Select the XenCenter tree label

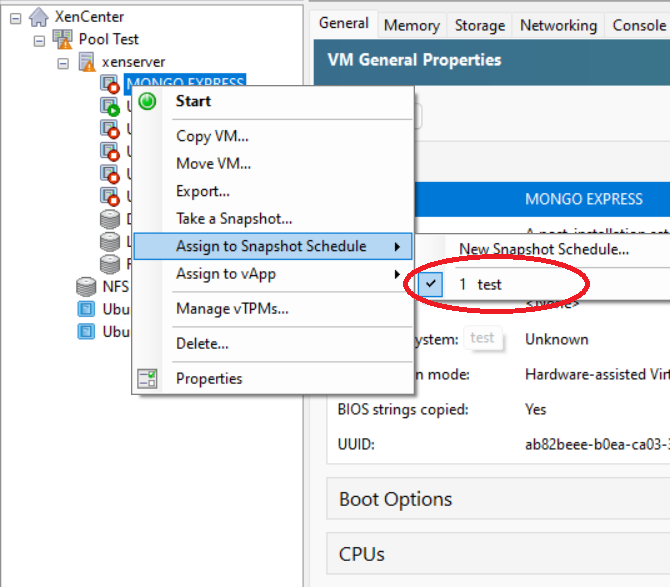89,17
